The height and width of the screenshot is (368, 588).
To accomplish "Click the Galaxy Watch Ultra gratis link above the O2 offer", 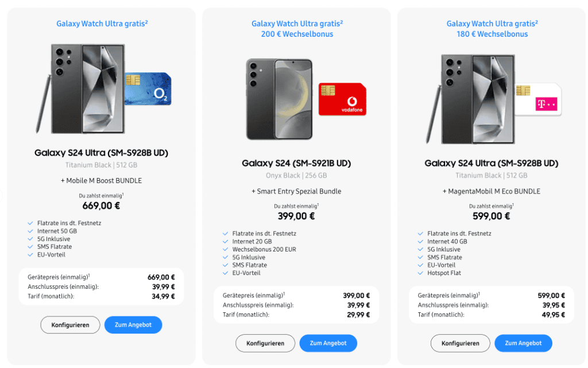I will click(x=102, y=24).
